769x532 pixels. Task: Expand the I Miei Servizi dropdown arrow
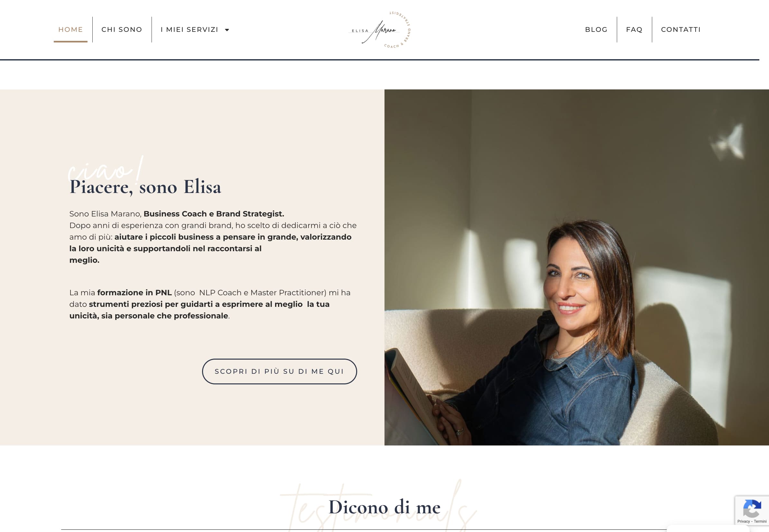pos(227,30)
